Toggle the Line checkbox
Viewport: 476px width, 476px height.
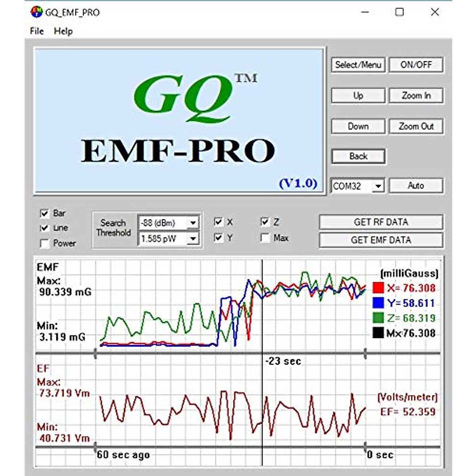(45, 228)
